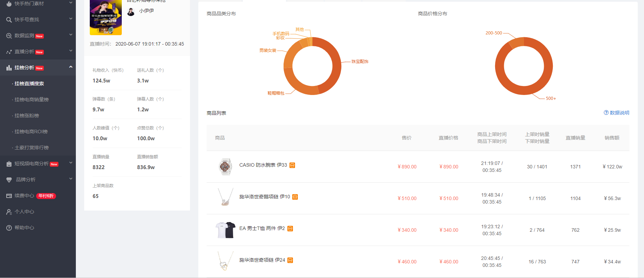The image size is (644, 278).
Task: Click the 年付6折 promotion badge
Action: [x=46, y=196]
